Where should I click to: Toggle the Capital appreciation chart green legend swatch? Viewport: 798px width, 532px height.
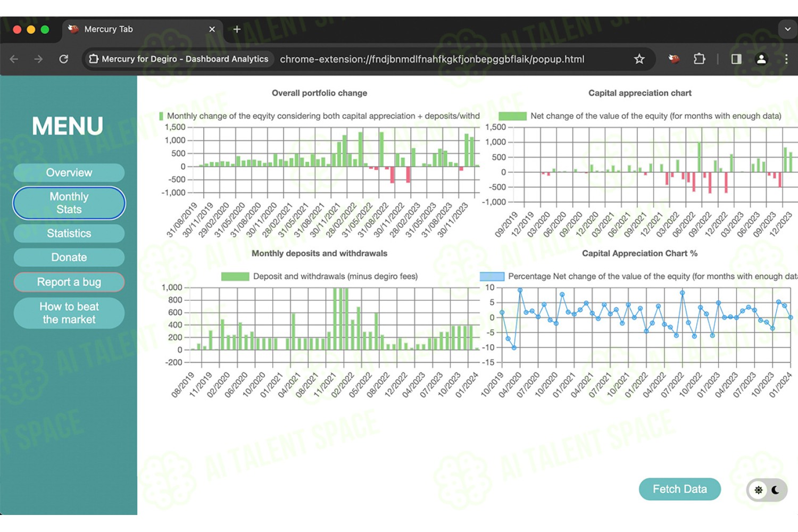coord(512,116)
